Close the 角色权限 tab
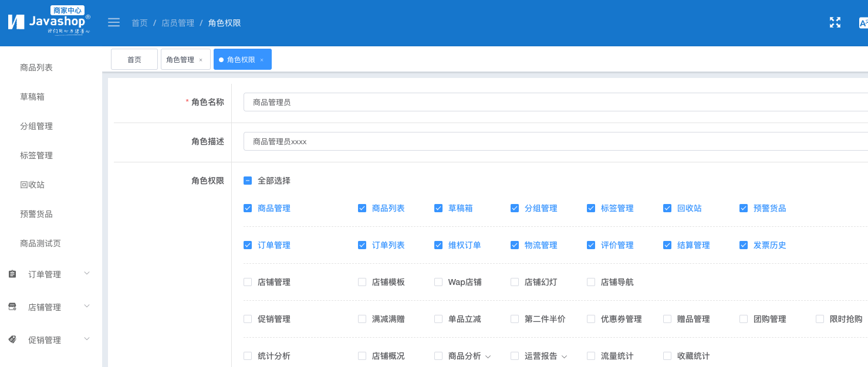Image resolution: width=868 pixels, height=367 pixels. point(262,60)
